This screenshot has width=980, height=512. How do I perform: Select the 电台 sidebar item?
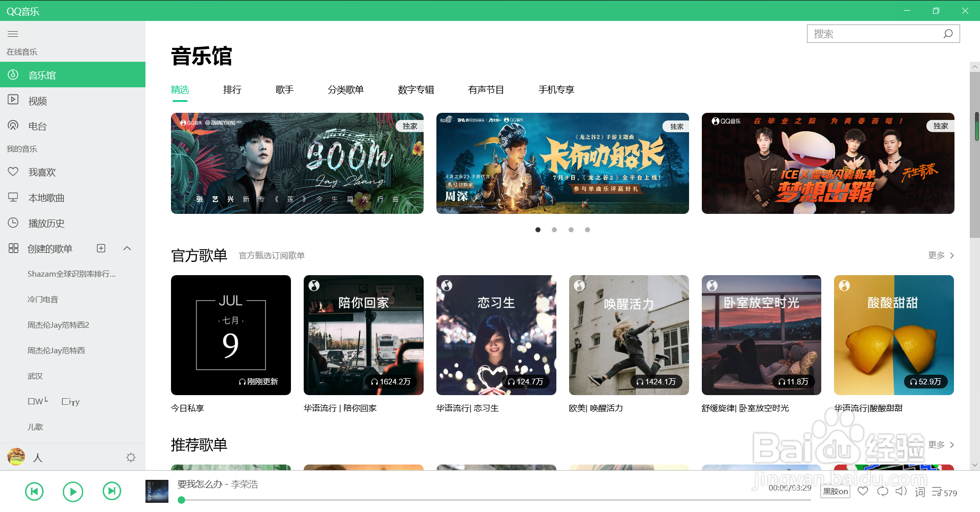(38, 126)
